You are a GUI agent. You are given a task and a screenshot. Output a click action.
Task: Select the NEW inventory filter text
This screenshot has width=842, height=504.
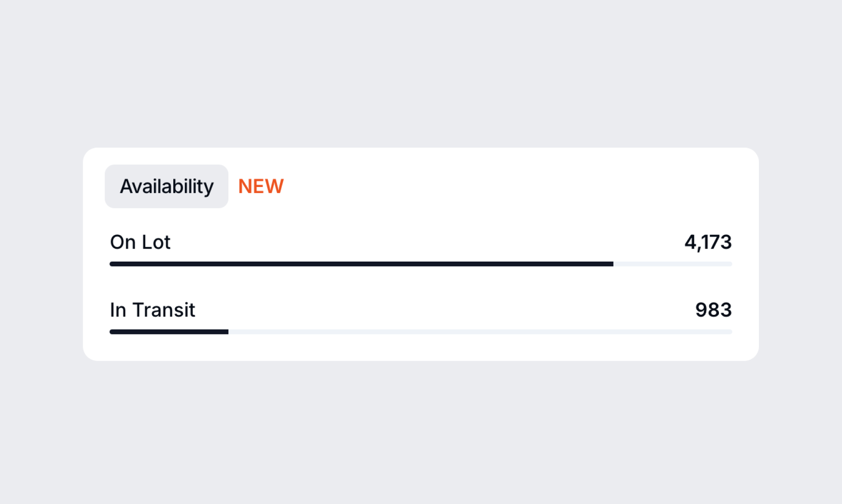tap(261, 187)
